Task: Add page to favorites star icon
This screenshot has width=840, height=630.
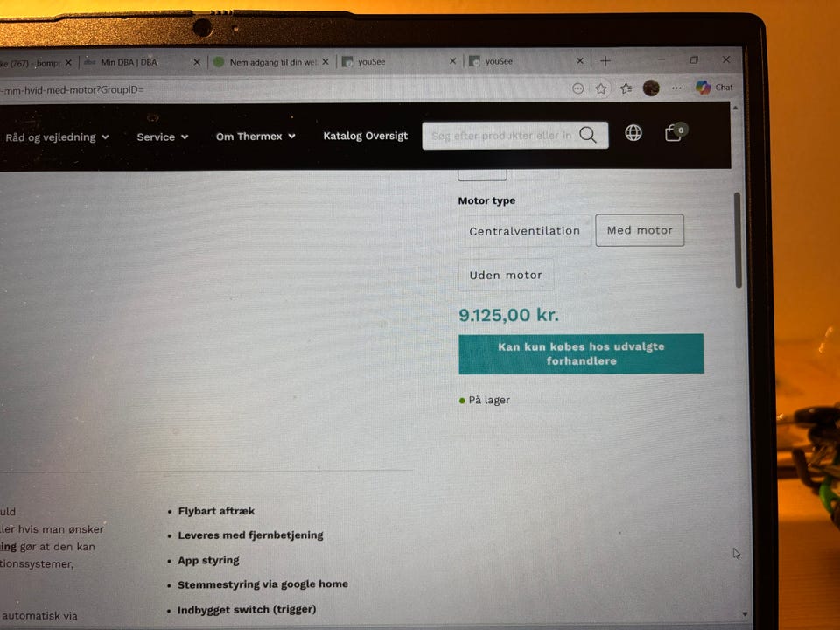Action: pyautogui.click(x=601, y=88)
